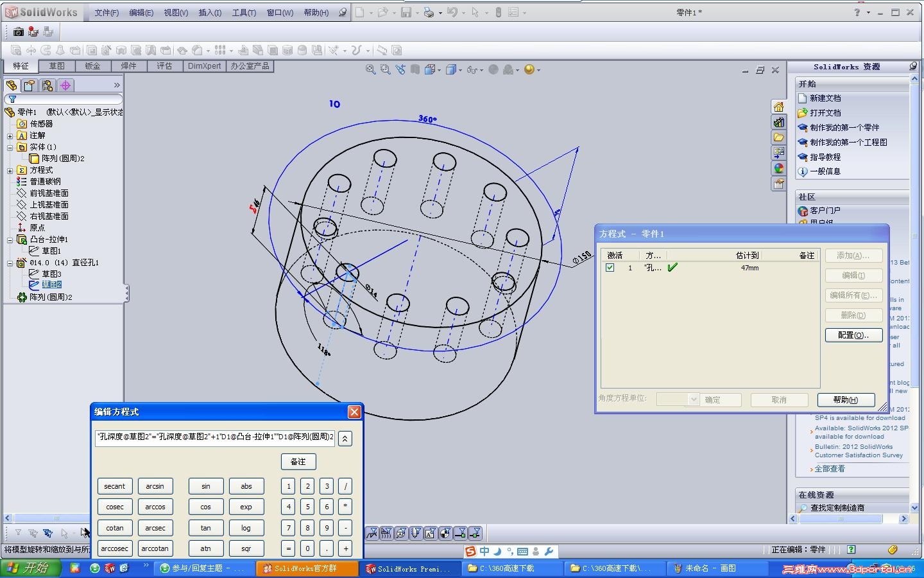Close the 编辑方程式 dialog

(x=354, y=412)
